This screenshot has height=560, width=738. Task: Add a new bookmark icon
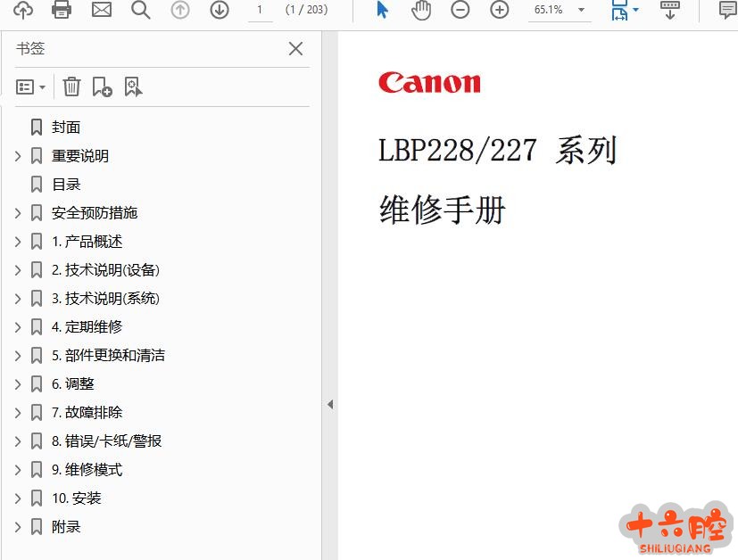pos(102,86)
